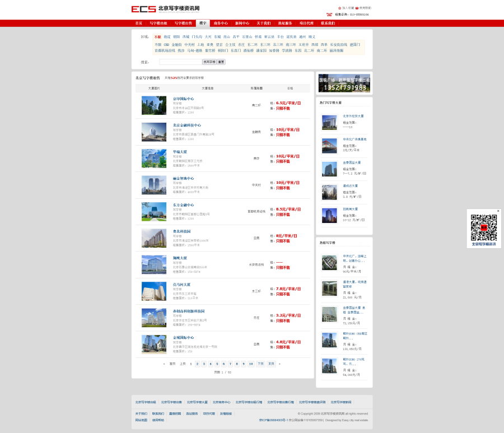Click the 国锐广场 banner advertisement
The width and height of the screenshot is (504, 433).
pos(344,83)
